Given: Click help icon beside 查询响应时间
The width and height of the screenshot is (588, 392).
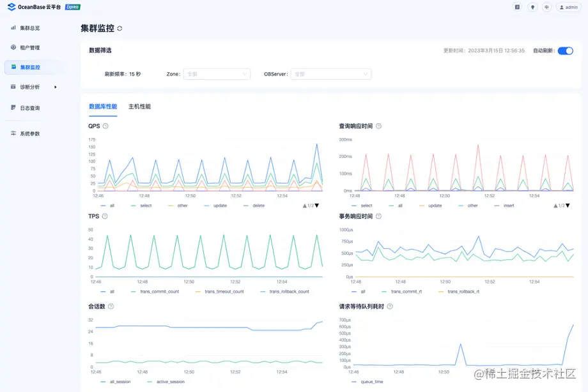Looking at the screenshot, I should pos(379,126).
